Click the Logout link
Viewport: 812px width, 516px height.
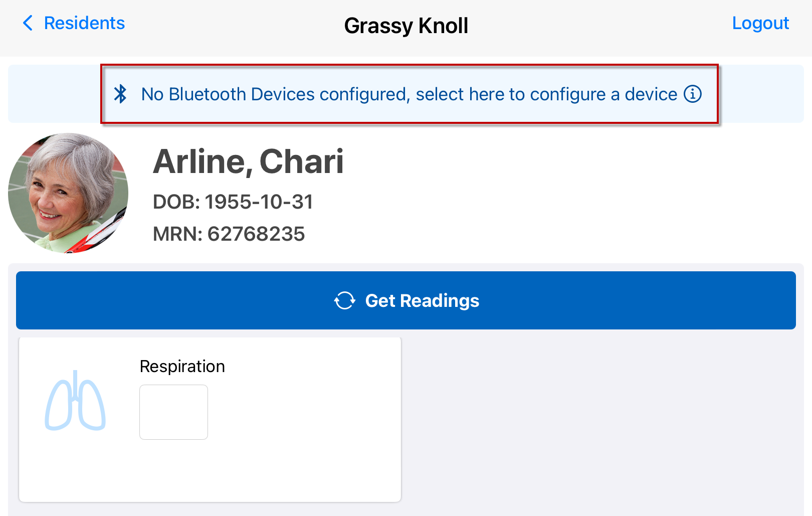pos(760,23)
